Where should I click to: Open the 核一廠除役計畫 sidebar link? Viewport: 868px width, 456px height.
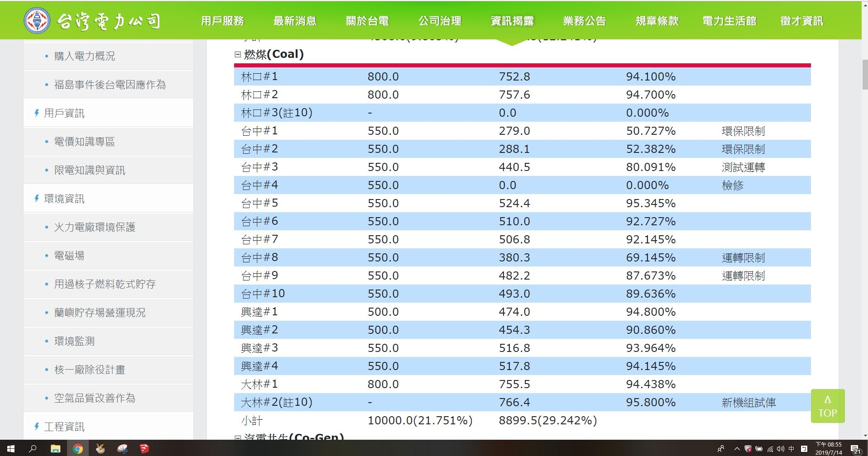pos(90,370)
